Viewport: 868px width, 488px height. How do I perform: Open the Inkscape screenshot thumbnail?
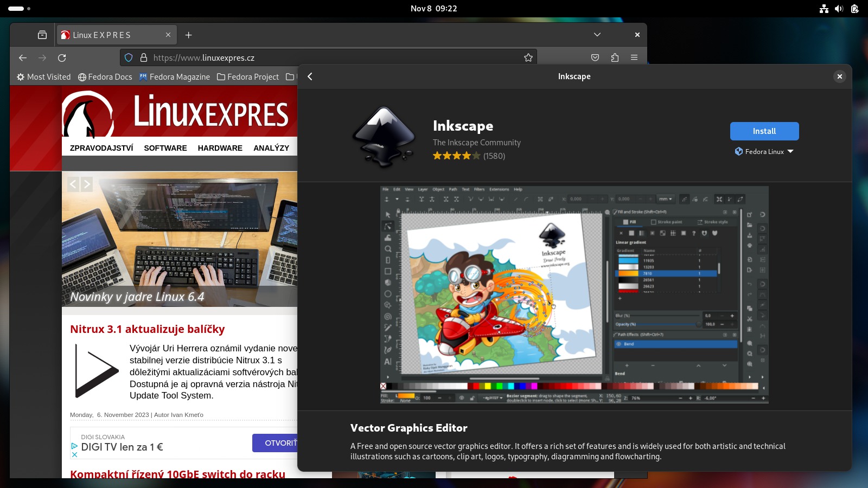click(574, 295)
